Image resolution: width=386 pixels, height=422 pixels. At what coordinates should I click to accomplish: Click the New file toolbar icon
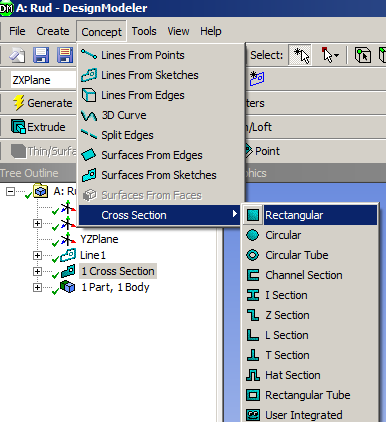click(17, 55)
